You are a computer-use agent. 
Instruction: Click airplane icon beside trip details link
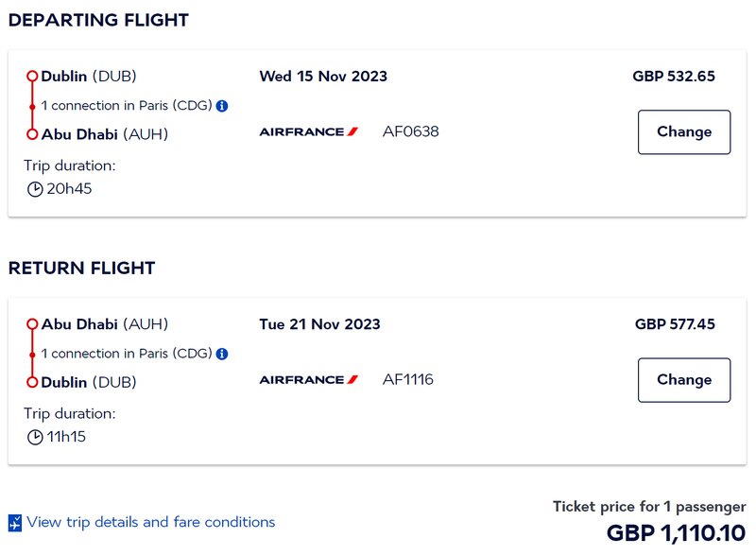point(15,523)
